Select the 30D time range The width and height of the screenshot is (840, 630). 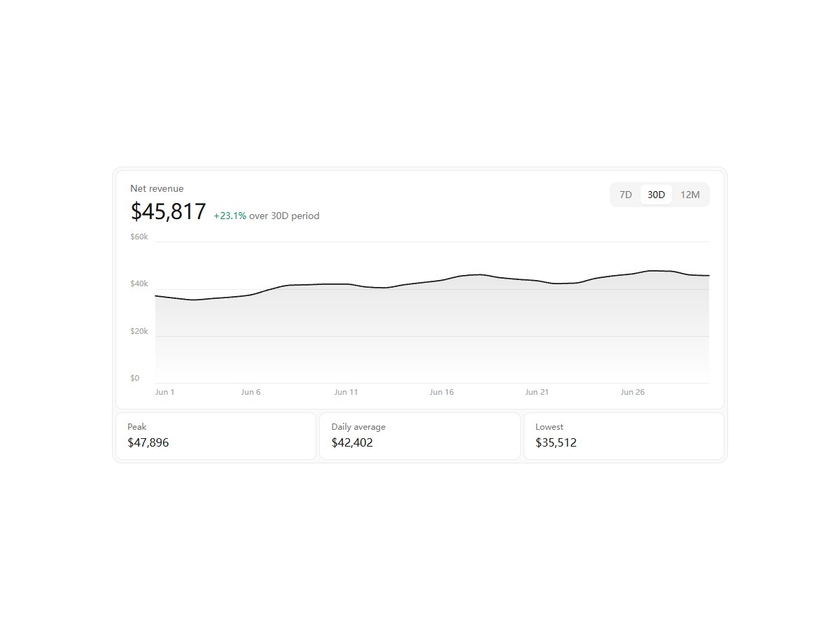(656, 195)
